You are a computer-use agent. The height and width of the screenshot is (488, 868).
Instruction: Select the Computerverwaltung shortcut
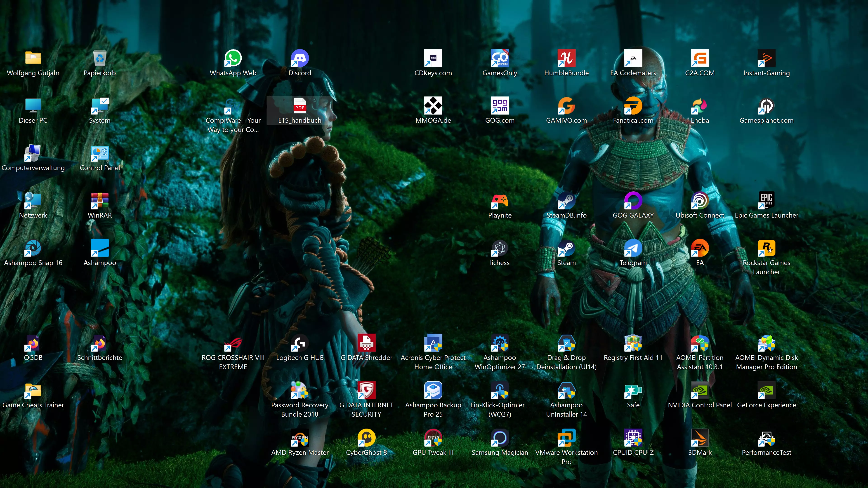33,153
